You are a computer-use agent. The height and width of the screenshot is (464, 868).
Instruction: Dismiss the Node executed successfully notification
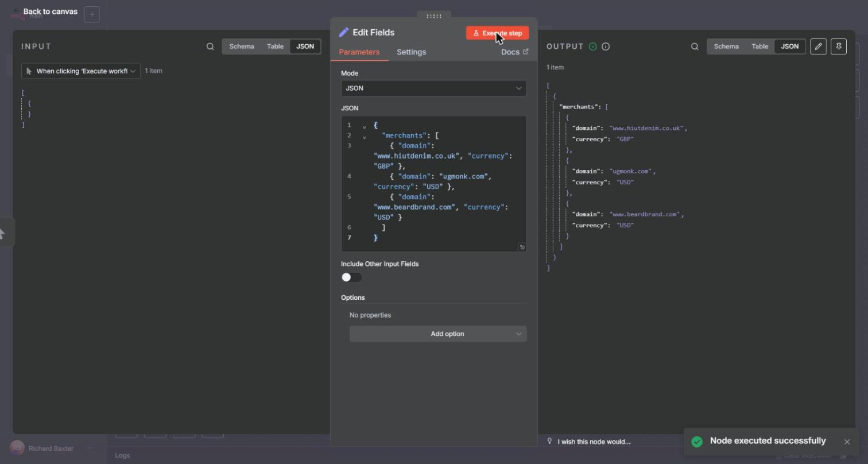tap(847, 442)
